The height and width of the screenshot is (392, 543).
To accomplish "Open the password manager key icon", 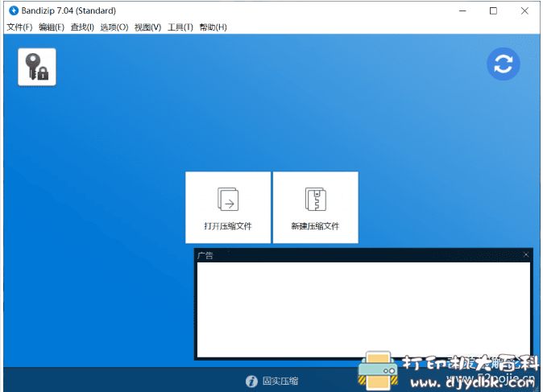I will [37, 67].
